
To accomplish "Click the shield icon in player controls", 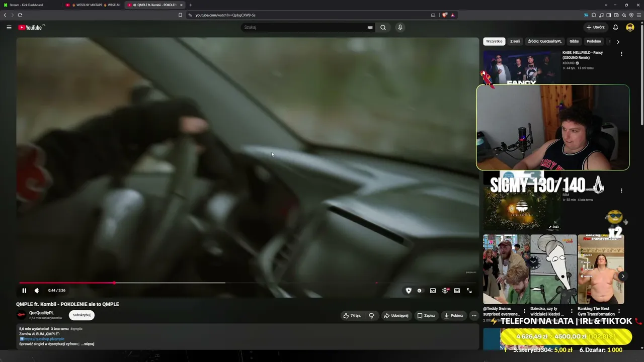I will pyautogui.click(x=409, y=291).
